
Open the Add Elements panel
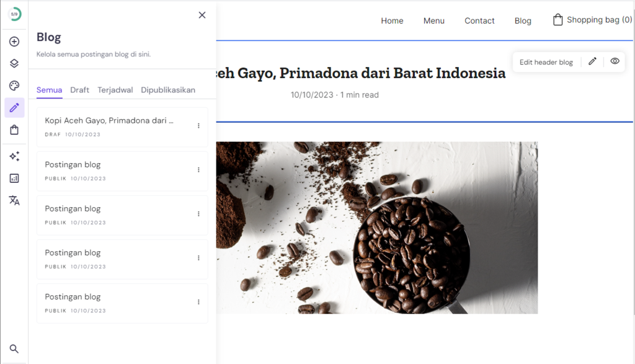tap(14, 41)
